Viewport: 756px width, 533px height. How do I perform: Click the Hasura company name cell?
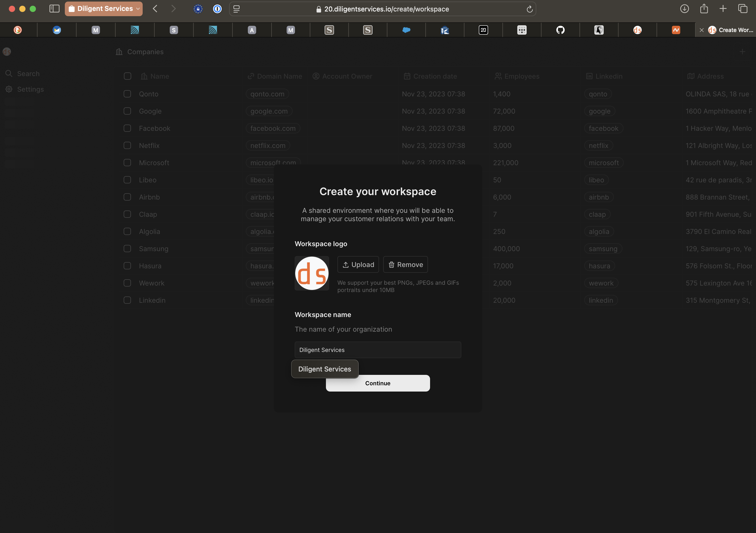(150, 266)
